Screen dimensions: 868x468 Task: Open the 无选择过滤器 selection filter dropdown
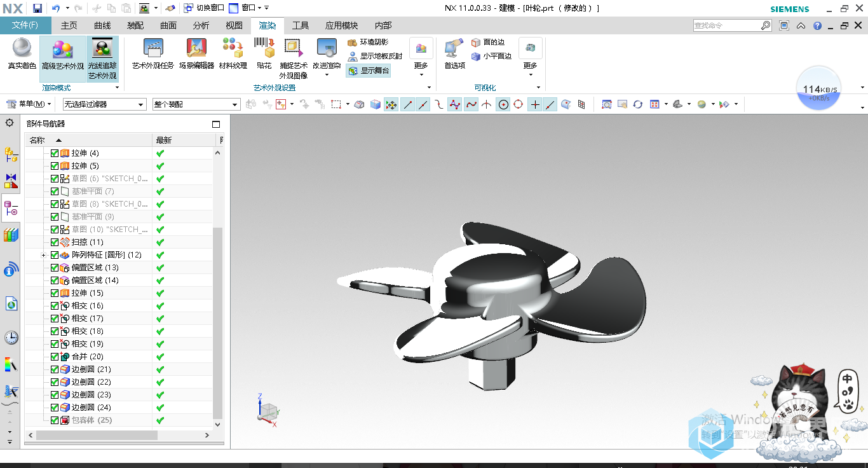click(x=105, y=104)
